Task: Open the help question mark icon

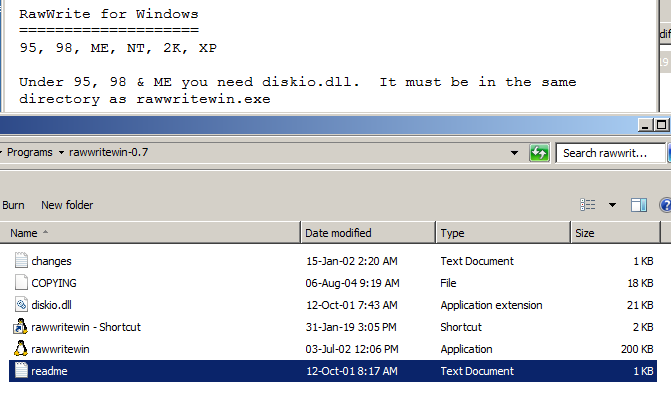Action: 665,205
